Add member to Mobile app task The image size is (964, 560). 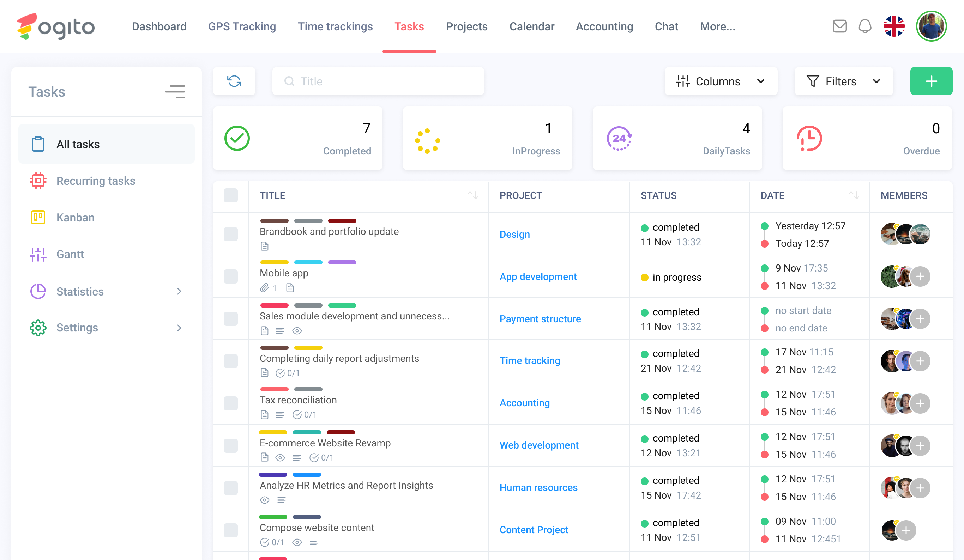[920, 276]
